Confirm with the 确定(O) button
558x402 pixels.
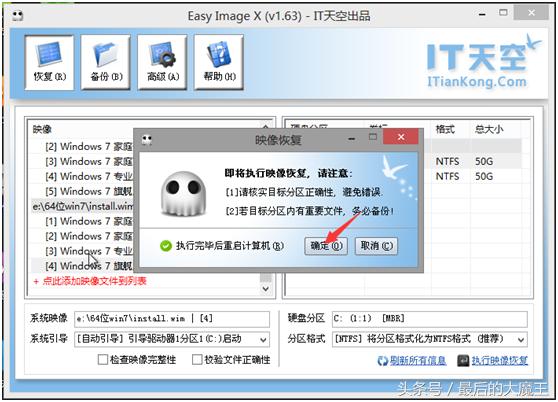(x=326, y=246)
